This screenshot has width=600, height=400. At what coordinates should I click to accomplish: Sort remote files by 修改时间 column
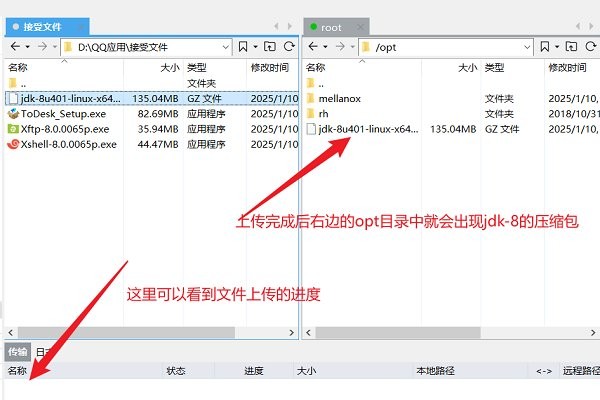(x=572, y=68)
